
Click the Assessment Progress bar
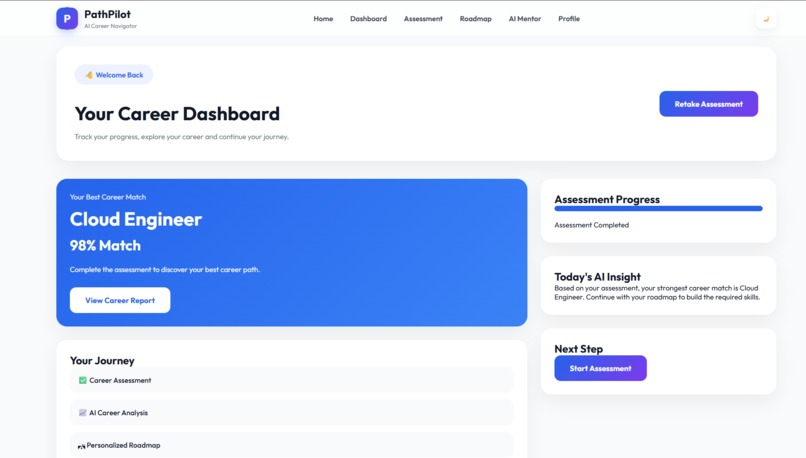pos(658,209)
